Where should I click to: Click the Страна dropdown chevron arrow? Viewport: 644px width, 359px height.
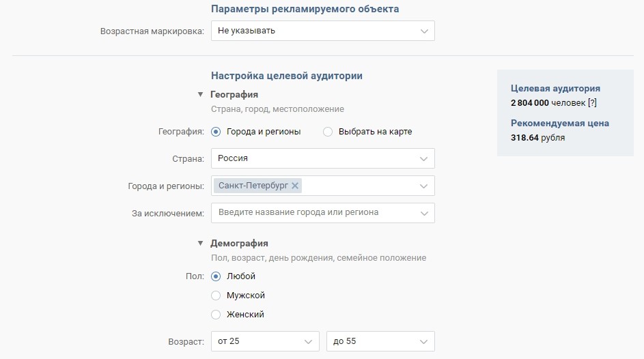click(x=424, y=159)
